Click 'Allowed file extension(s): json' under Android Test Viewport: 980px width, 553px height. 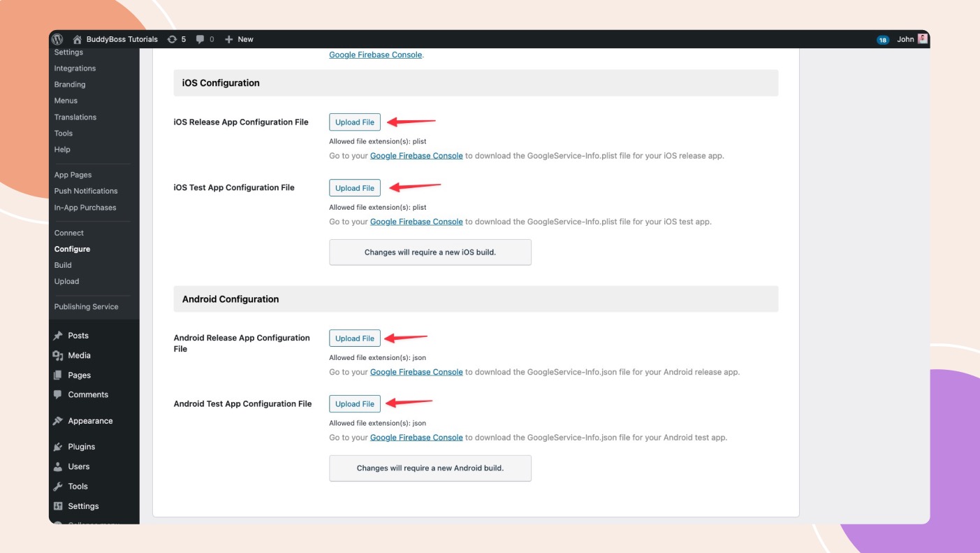pos(378,423)
